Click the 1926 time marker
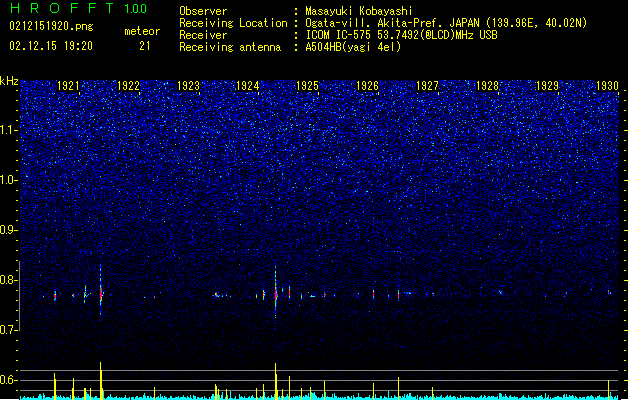629x400 pixels. pyautogui.click(x=367, y=86)
